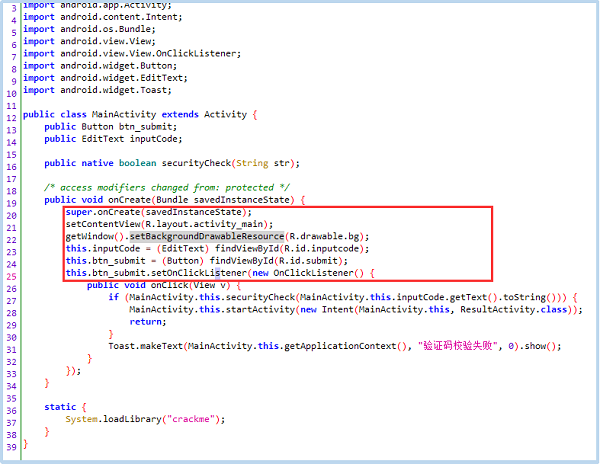The image size is (600, 464).
Task: Click 'public void onClick(View v)' line
Action: 164,285
